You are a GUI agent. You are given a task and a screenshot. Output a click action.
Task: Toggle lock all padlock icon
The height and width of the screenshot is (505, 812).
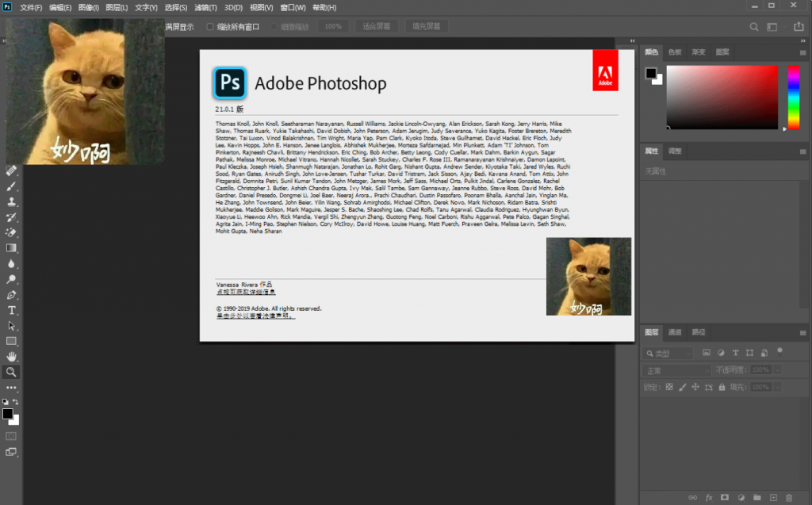coord(722,387)
